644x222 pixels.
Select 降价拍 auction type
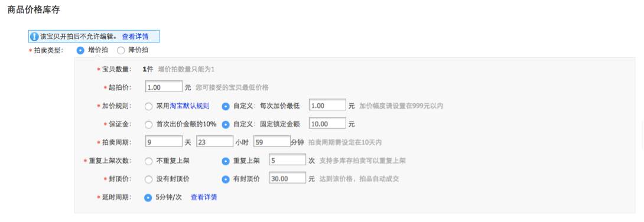pyautogui.click(x=121, y=51)
